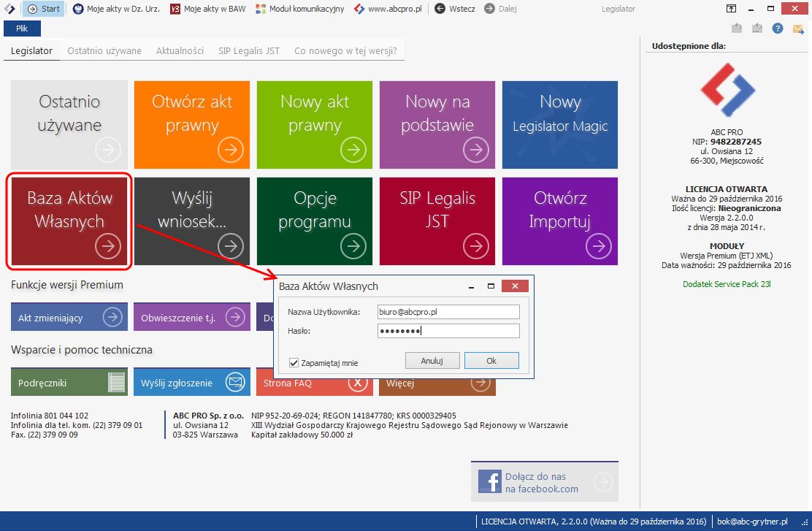Click the envelope mail icon top right

[x=798, y=28]
